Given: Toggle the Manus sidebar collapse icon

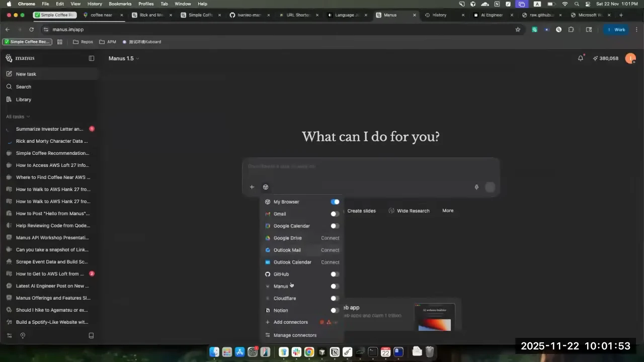Looking at the screenshot, I should coord(92,58).
